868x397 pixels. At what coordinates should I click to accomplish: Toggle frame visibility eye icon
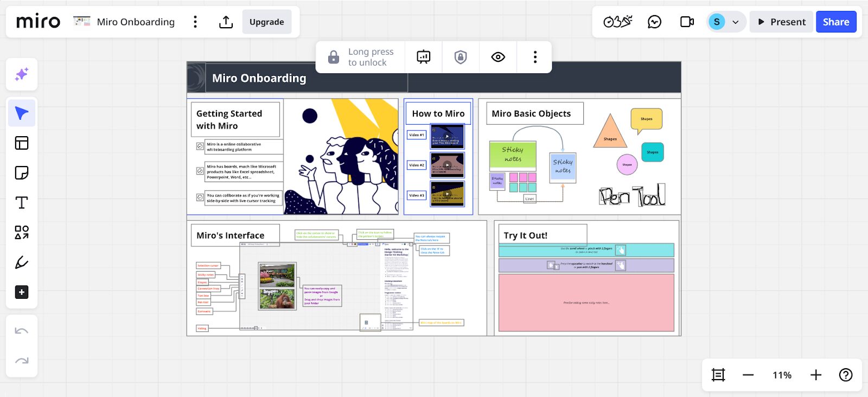[x=498, y=57]
